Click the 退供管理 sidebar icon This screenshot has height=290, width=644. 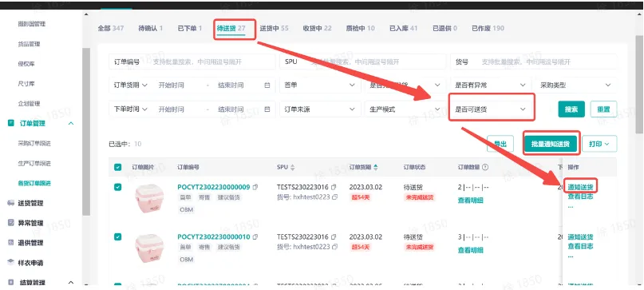click(x=11, y=242)
